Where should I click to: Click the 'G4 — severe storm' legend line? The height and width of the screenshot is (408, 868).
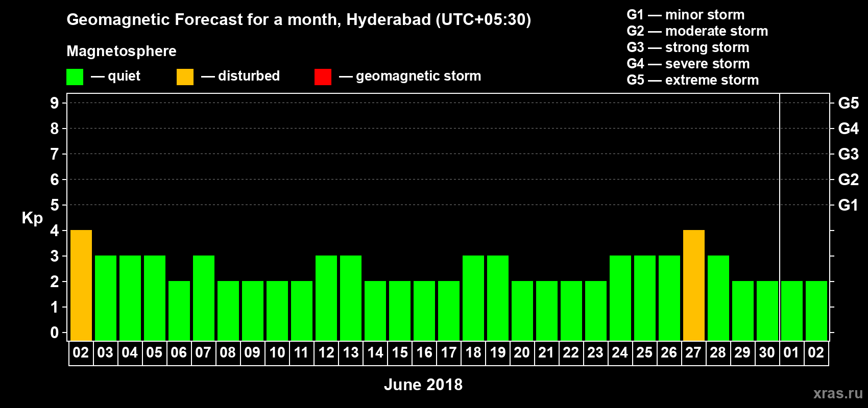pos(688,64)
